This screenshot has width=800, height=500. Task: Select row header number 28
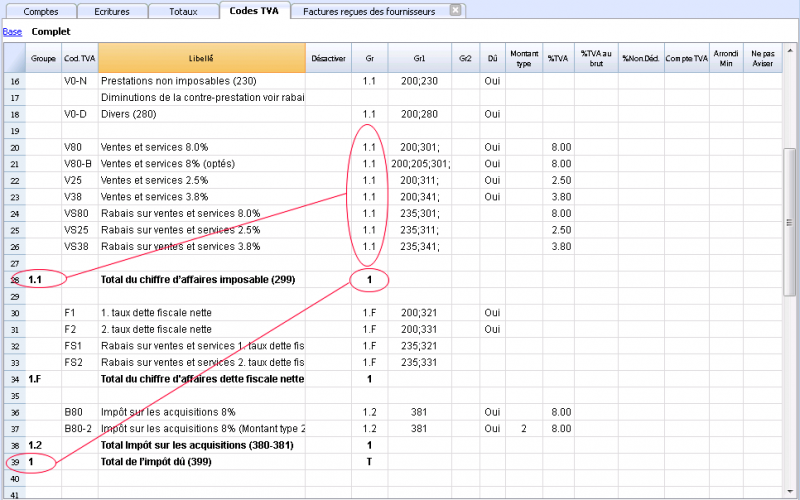pos(15,280)
